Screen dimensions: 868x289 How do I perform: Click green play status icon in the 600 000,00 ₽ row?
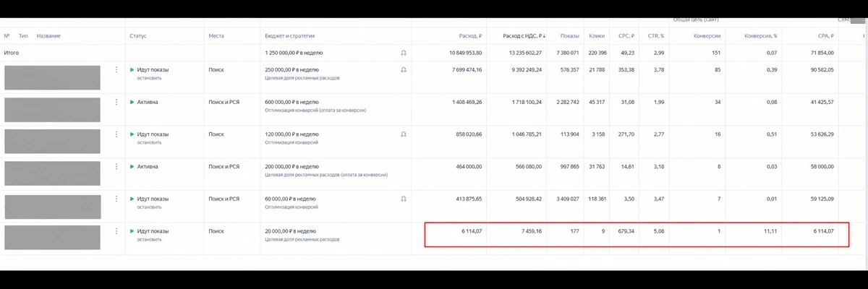[x=132, y=102]
